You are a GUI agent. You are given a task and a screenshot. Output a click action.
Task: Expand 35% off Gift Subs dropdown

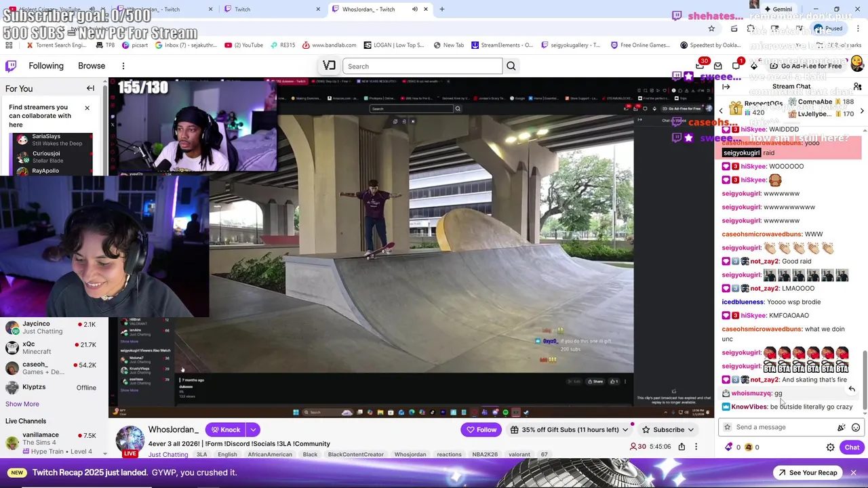(570, 430)
